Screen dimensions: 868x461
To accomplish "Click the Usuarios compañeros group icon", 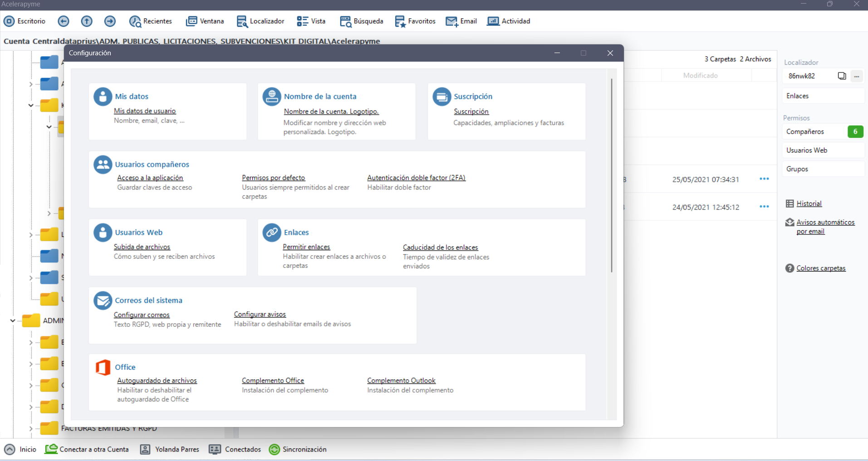I will [103, 165].
